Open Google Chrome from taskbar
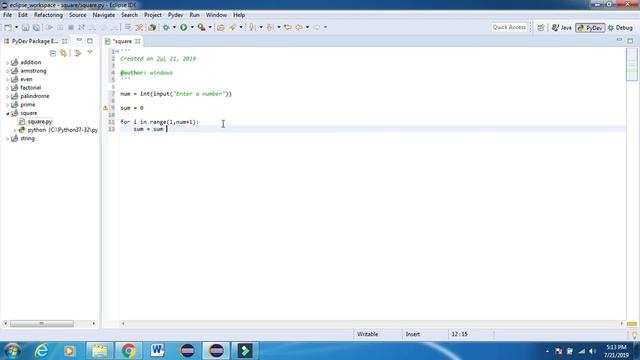Image resolution: width=640 pixels, height=360 pixels. [x=129, y=351]
